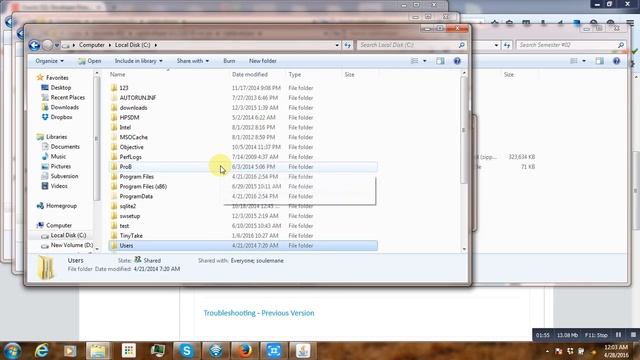Sort by the Size column header

click(349, 75)
